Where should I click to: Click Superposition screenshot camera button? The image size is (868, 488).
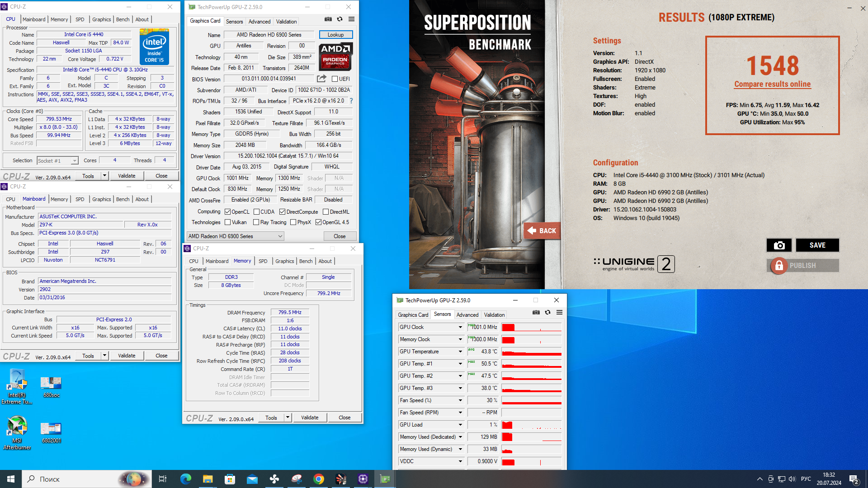pos(779,245)
